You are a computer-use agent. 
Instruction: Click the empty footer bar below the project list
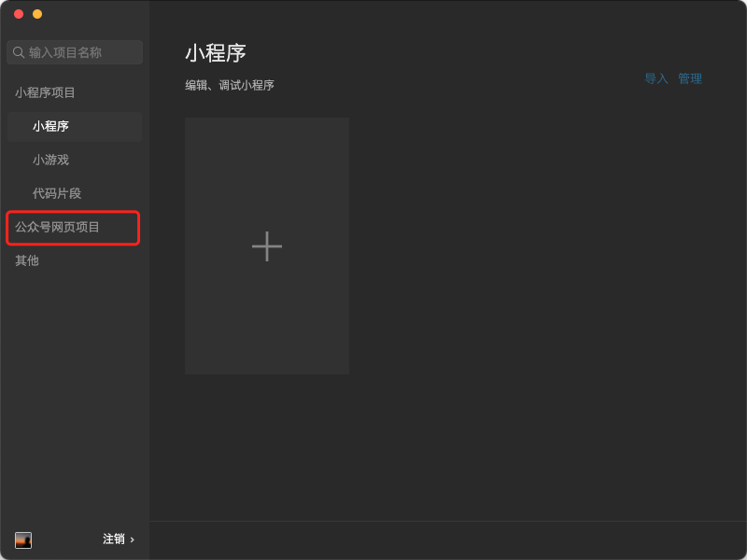(448, 540)
